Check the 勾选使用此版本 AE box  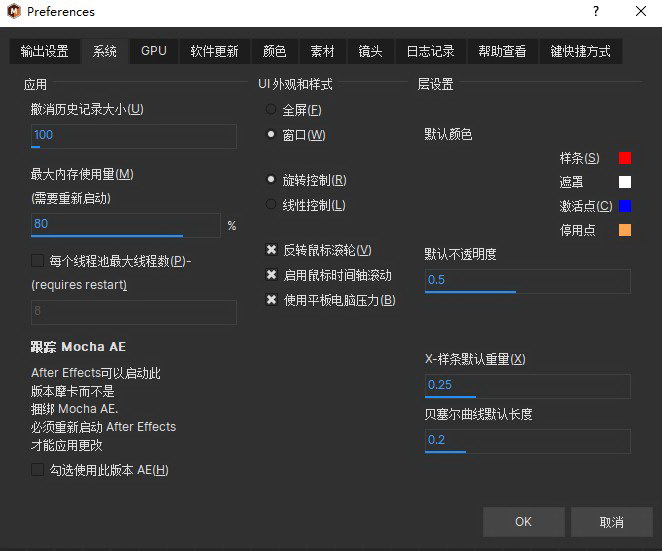click(x=38, y=470)
